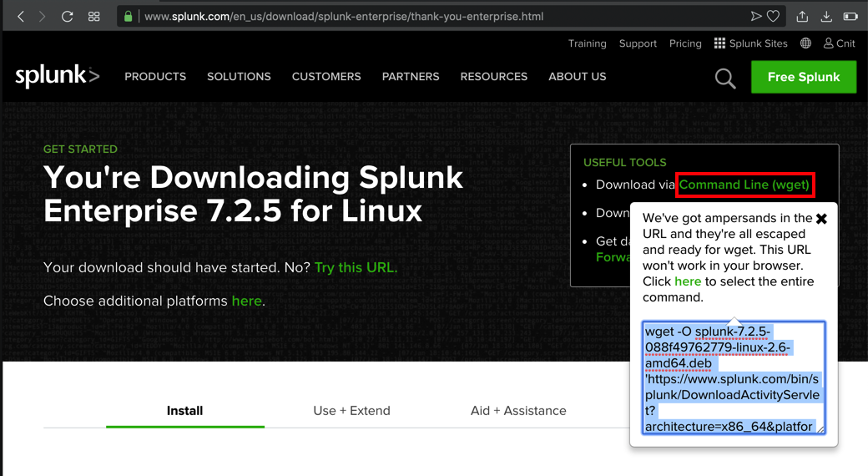Open the CUSTOMERS menu

point(326,77)
